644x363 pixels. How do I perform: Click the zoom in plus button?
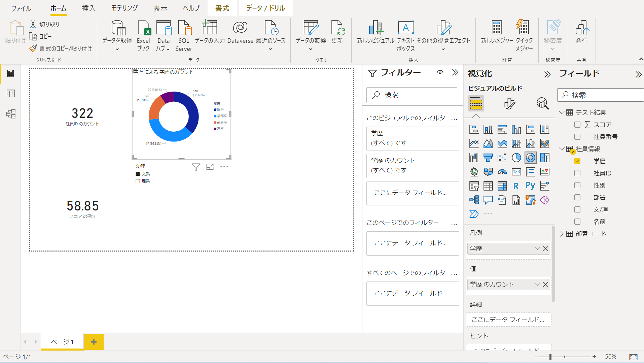595,357
